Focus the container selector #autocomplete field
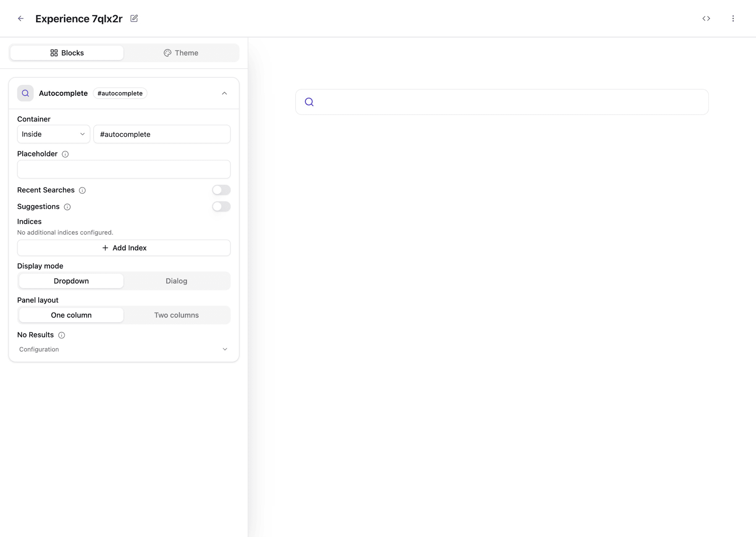The height and width of the screenshot is (537, 756). pyautogui.click(x=162, y=134)
